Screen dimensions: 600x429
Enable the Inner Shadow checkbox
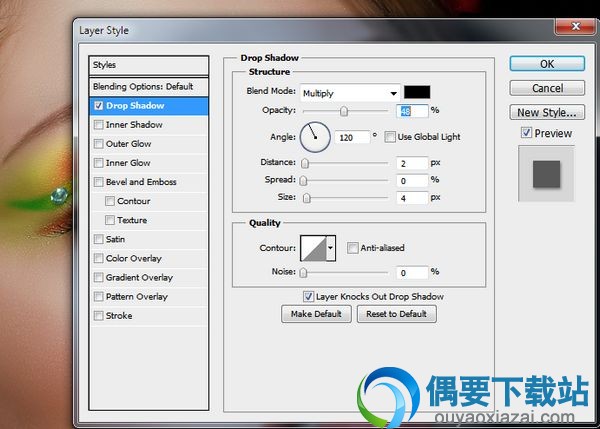point(99,125)
